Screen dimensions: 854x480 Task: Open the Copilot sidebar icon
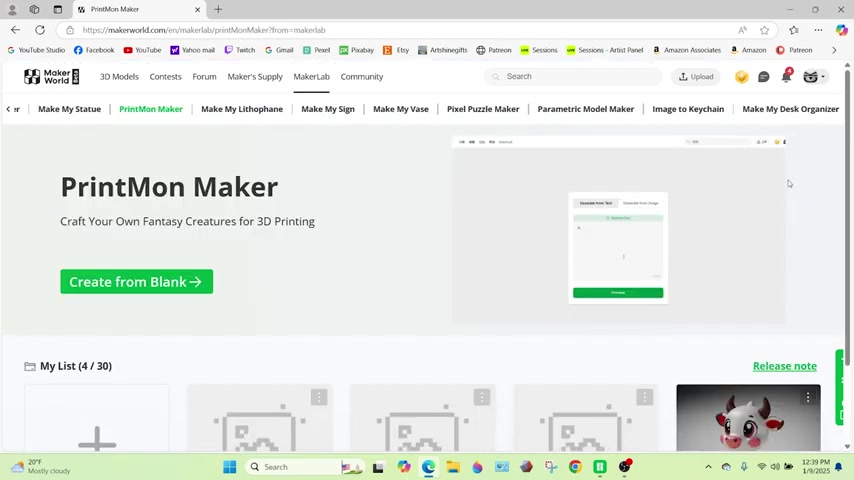[841, 30]
